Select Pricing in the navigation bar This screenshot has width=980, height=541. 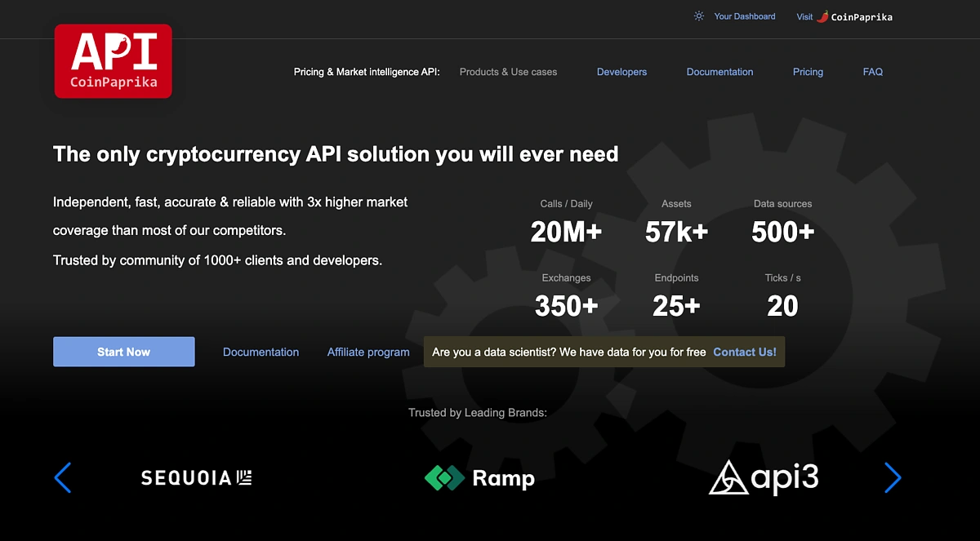[808, 72]
